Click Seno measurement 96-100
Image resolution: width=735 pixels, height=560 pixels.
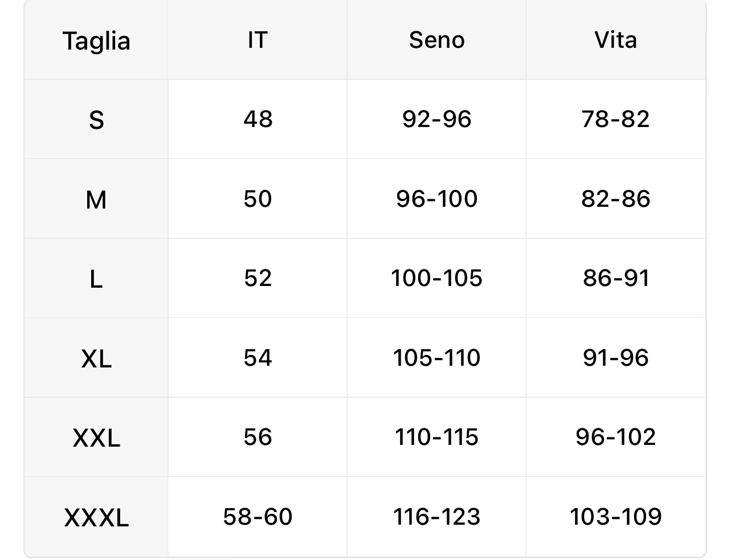436,199
